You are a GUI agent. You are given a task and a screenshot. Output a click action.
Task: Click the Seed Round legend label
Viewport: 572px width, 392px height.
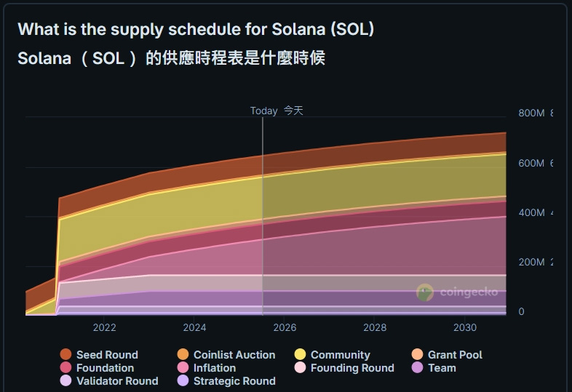pos(107,354)
